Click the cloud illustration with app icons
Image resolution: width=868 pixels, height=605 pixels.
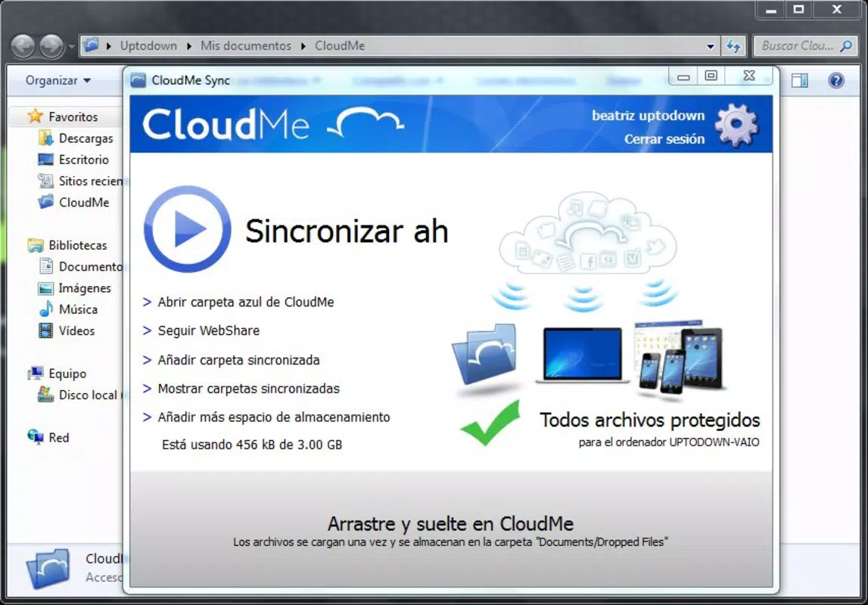588,232
